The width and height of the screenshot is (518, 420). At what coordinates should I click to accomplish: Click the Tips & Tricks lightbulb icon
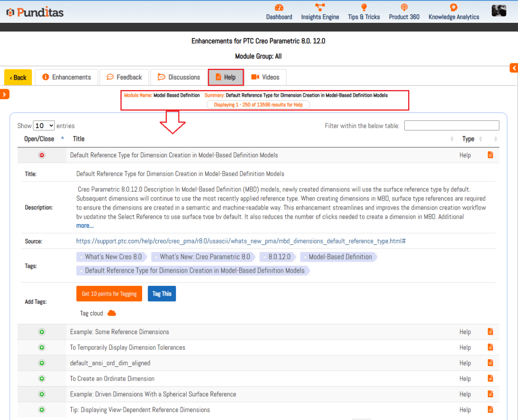click(363, 8)
